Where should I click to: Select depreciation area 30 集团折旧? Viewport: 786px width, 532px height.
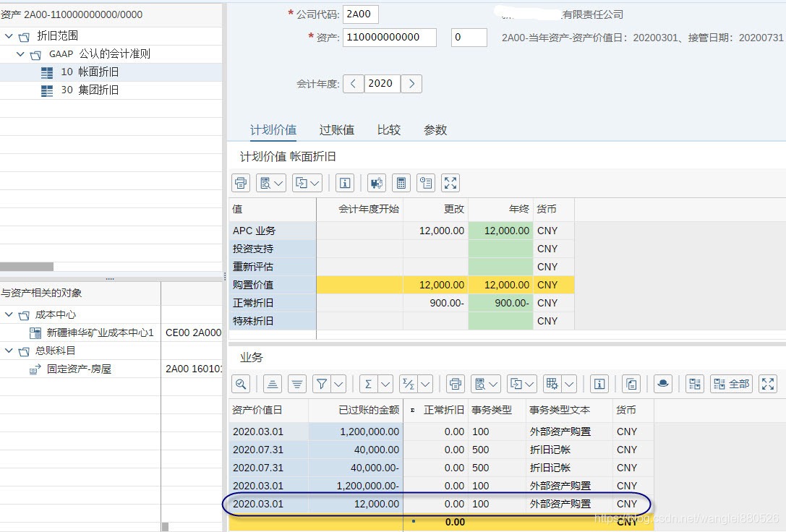click(x=90, y=90)
